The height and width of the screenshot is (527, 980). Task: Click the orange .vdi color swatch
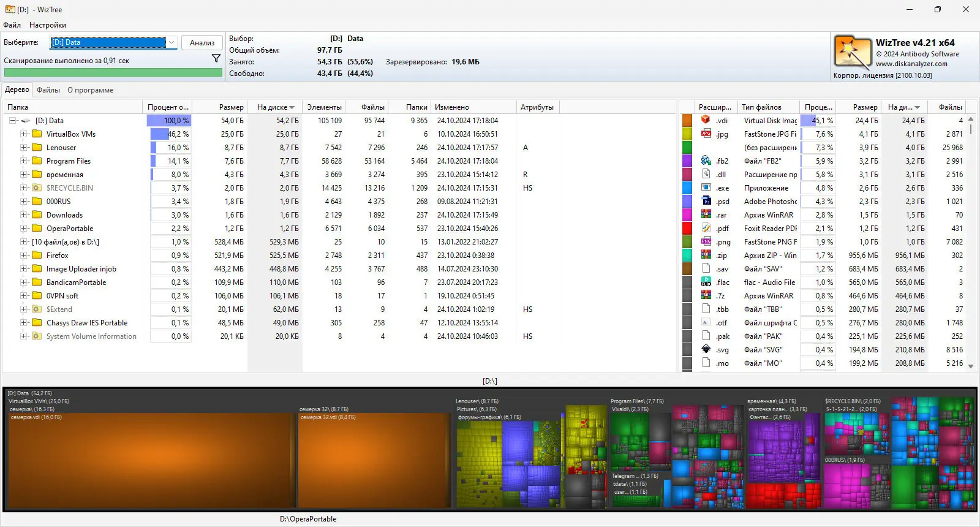coord(687,120)
